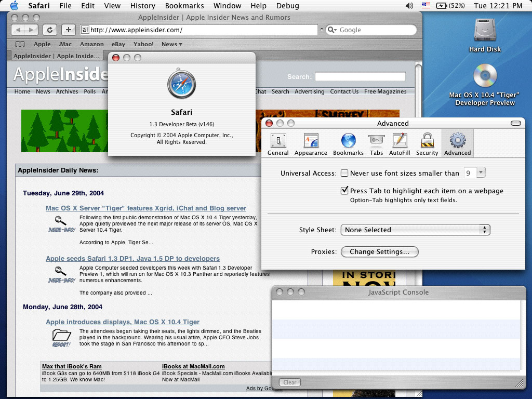The image size is (532, 399).
Task: Select the Security preferences icon
Action: pyautogui.click(x=427, y=144)
